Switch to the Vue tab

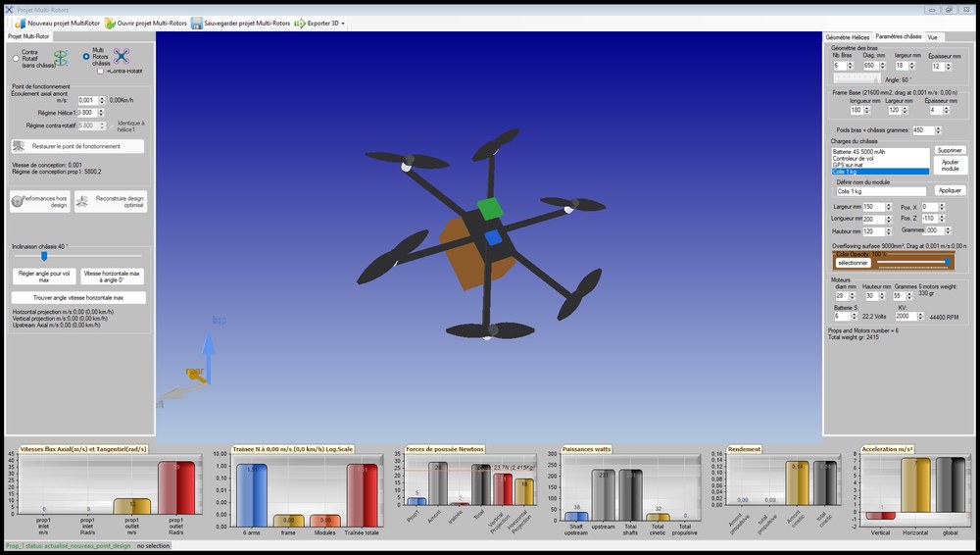point(933,37)
